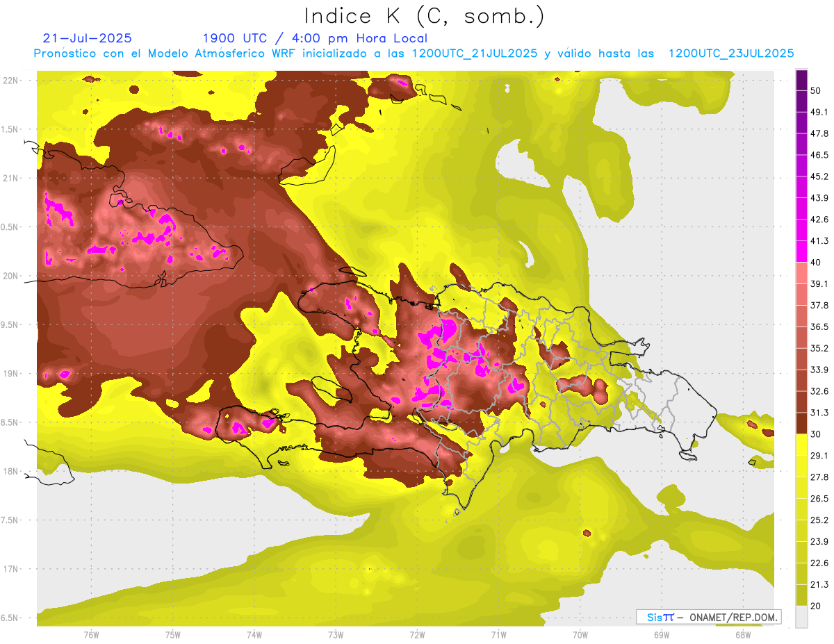The width and height of the screenshot is (834, 644).
Task: Click the "73W" longitude label
Action: tap(336, 634)
